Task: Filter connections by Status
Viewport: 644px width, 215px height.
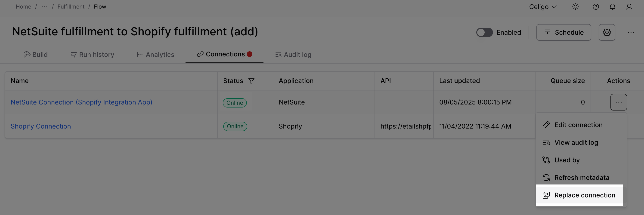Action: [251, 81]
